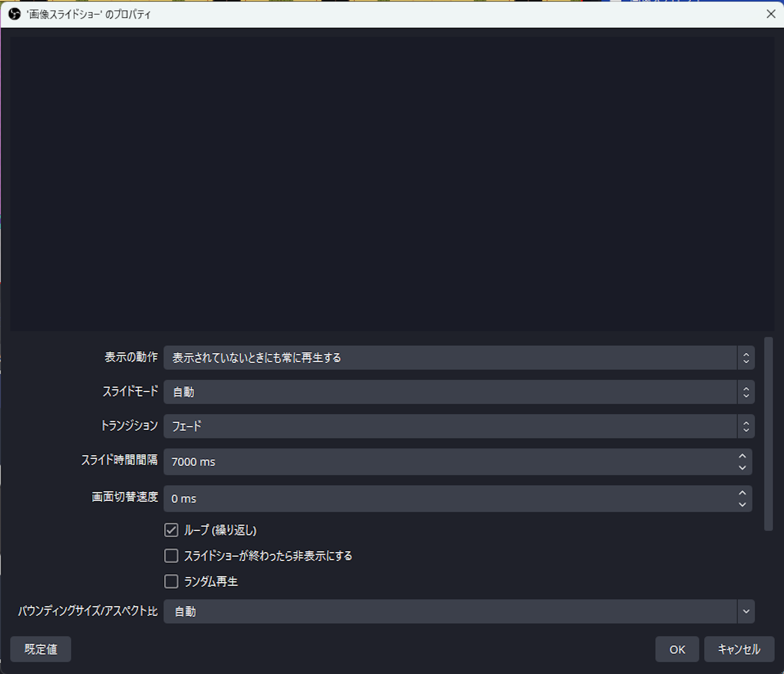This screenshot has height=674, width=784.
Task: Click the 既定値 defaults button
Action: click(x=40, y=649)
